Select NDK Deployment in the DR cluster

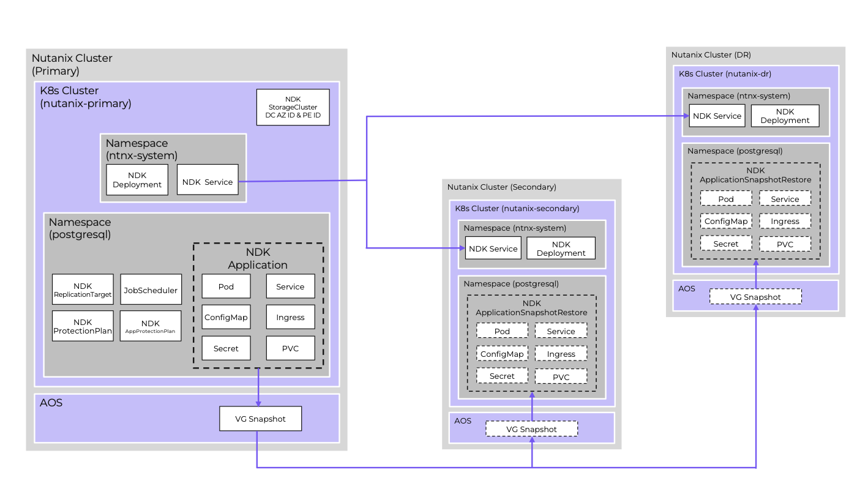(785, 116)
